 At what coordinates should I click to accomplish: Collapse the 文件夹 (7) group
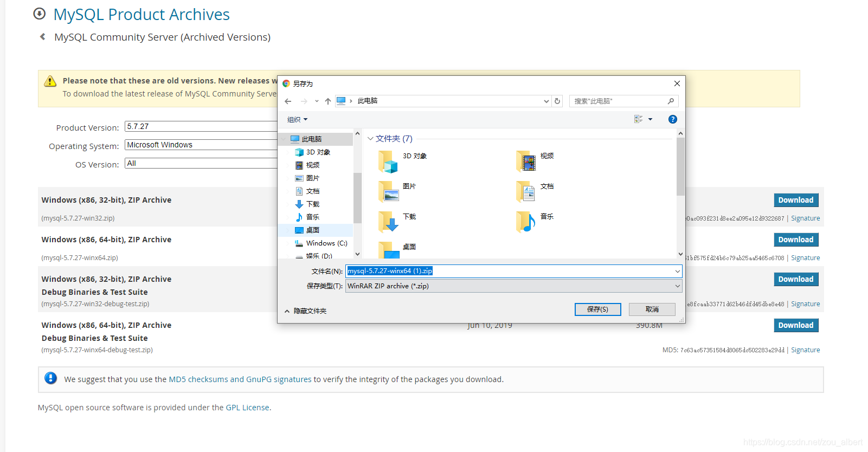(370, 139)
